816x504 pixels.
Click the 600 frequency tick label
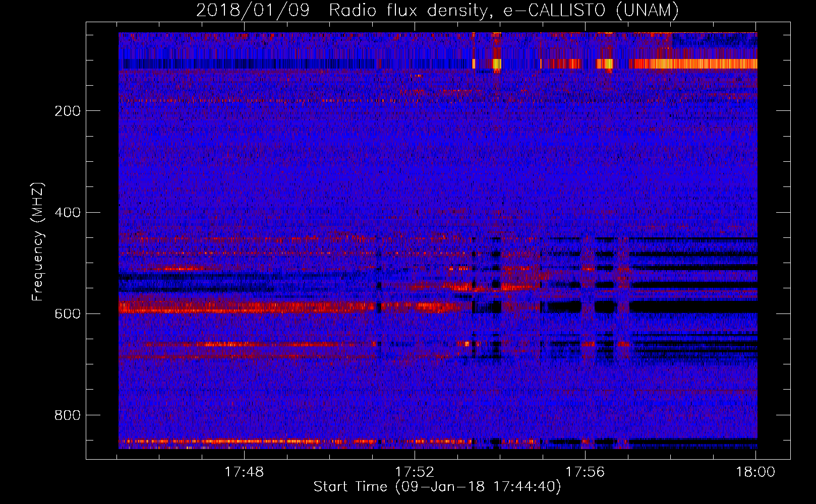coord(68,313)
